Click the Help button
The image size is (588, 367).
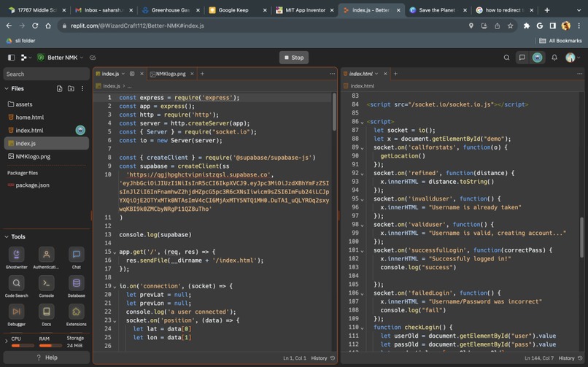(46, 358)
